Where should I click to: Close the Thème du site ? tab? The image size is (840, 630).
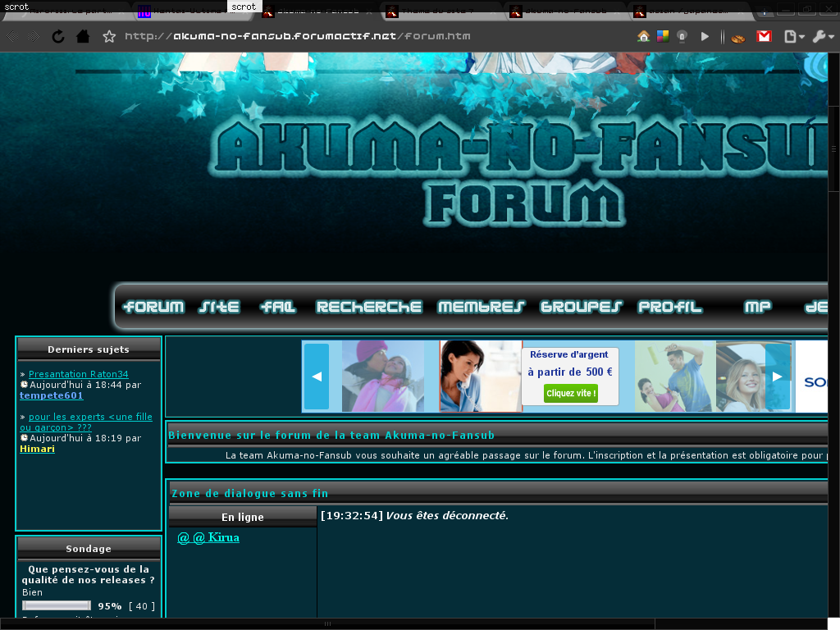[x=492, y=11]
